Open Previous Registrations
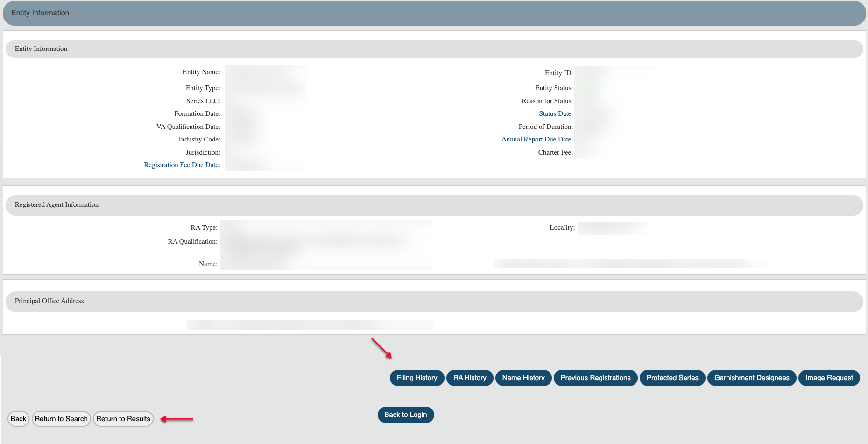This screenshot has height=444, width=868. coord(595,378)
